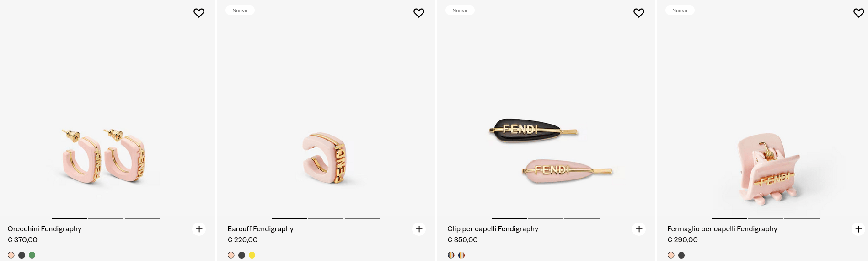Select green color for Orecchini Fendigraphy
The height and width of the screenshot is (261, 868).
click(32, 255)
